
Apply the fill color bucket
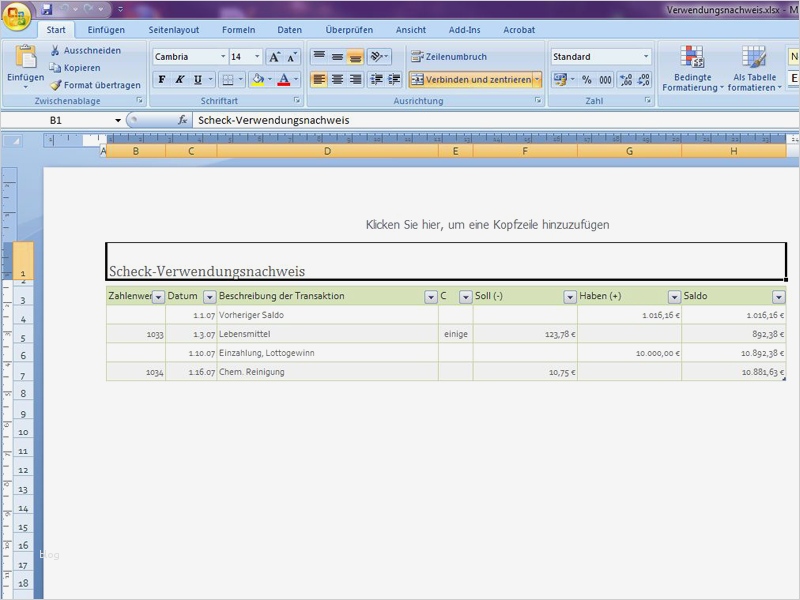click(258, 80)
